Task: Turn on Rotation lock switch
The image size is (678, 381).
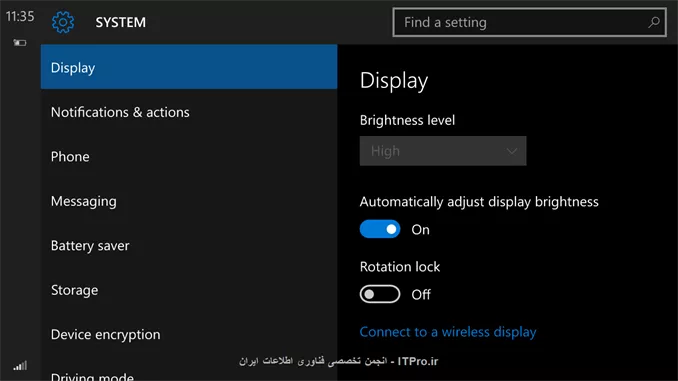Action: 380,294
